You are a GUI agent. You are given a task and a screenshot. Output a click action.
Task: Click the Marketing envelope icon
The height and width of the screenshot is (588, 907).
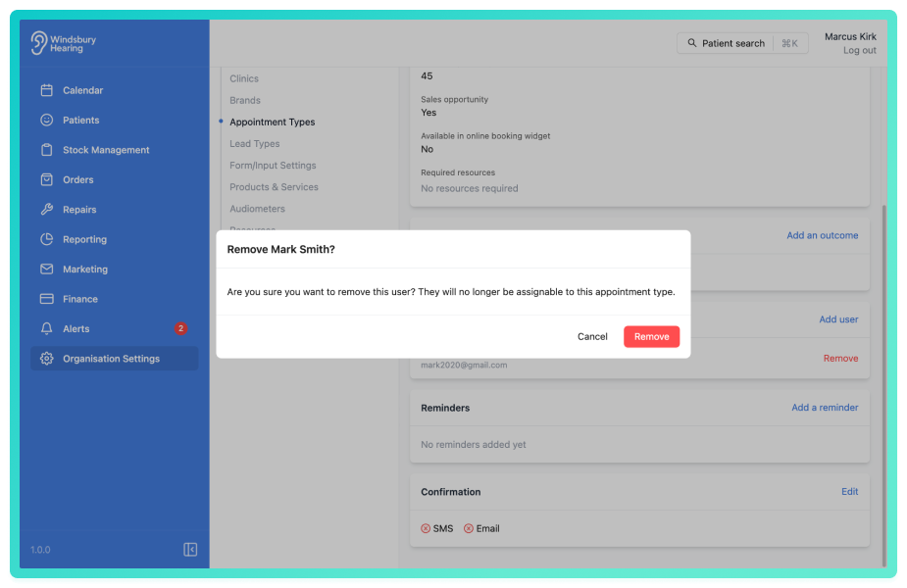click(x=47, y=269)
